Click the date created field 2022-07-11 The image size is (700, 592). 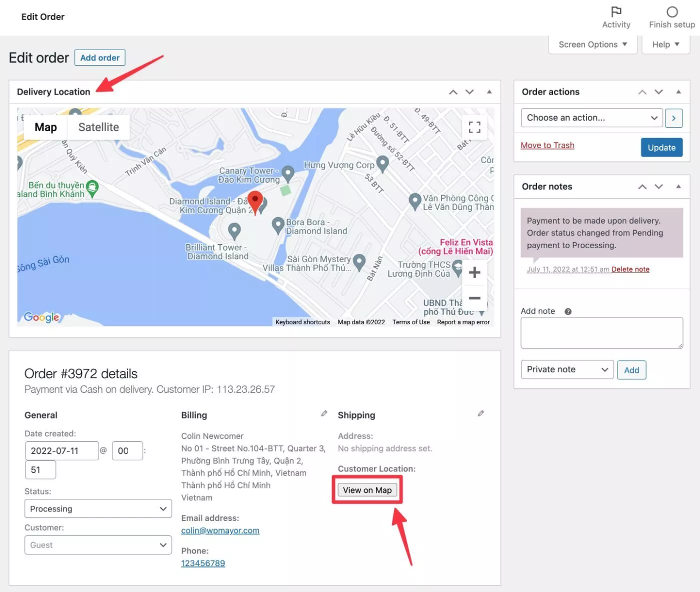[x=62, y=451]
